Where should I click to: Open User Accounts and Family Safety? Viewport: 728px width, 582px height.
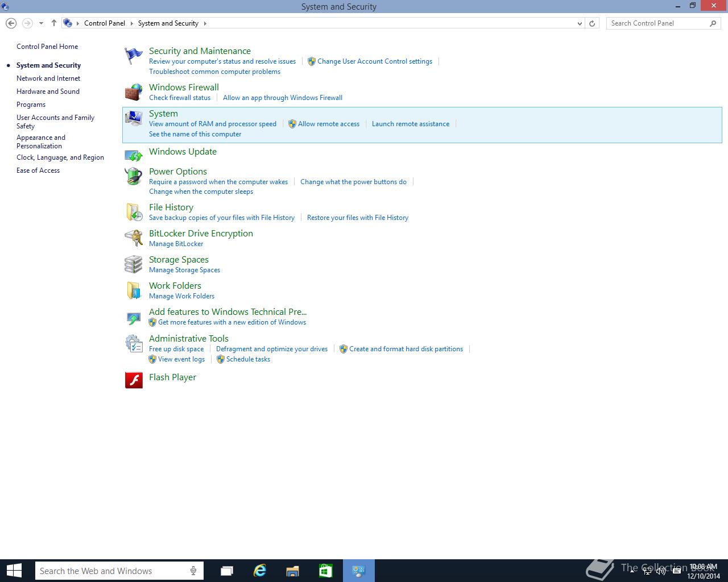(x=55, y=122)
